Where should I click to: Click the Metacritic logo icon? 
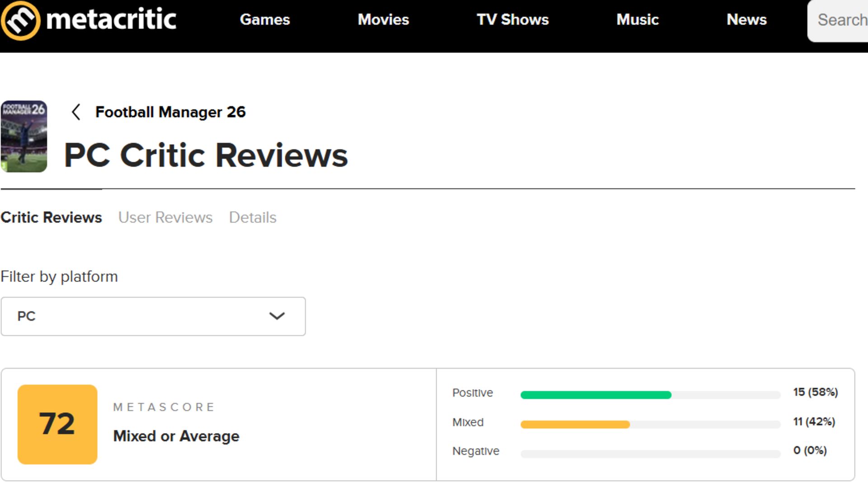pyautogui.click(x=22, y=20)
